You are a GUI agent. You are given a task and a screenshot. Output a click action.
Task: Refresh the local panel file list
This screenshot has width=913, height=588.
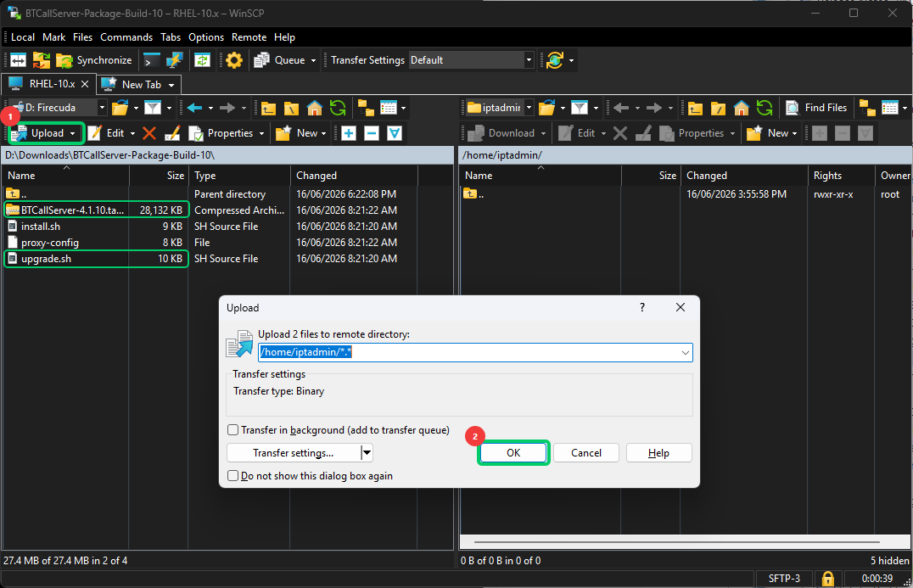(x=338, y=108)
